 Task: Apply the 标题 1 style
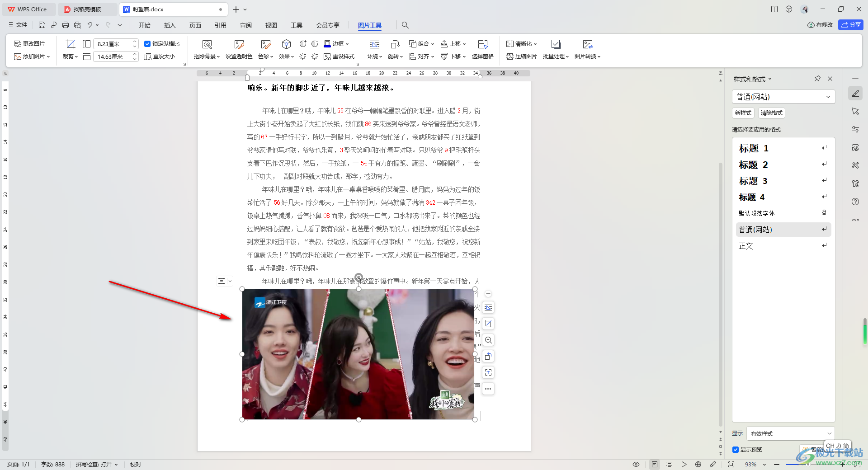point(783,148)
